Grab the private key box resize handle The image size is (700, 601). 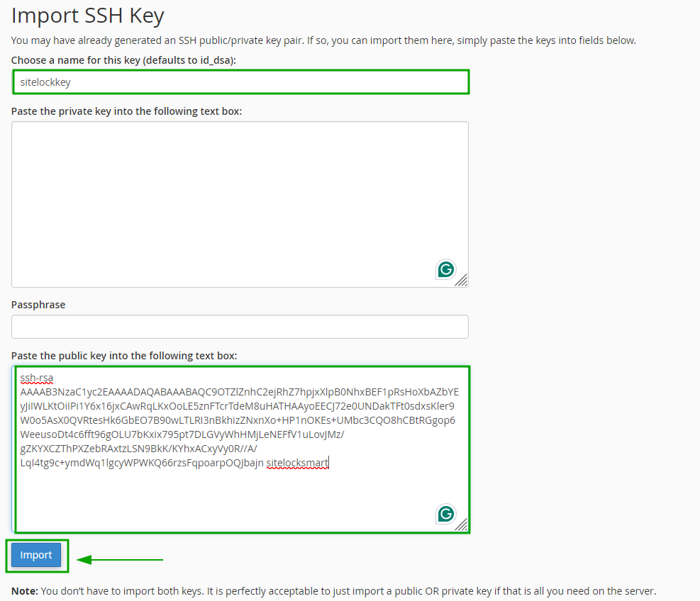[x=461, y=280]
